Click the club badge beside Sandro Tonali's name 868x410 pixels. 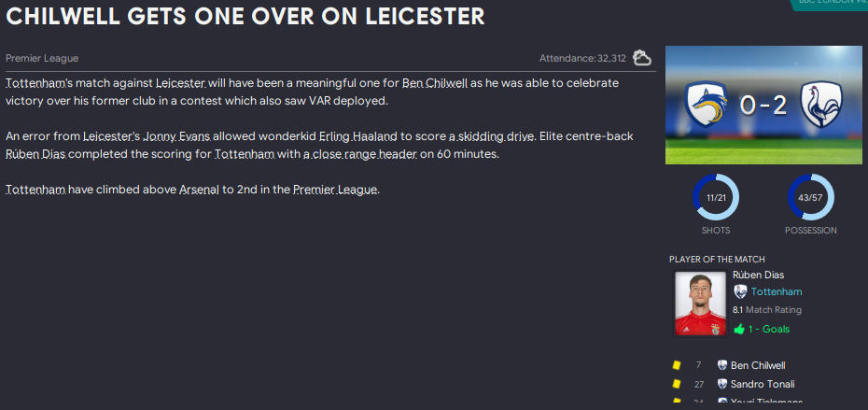coord(721,384)
